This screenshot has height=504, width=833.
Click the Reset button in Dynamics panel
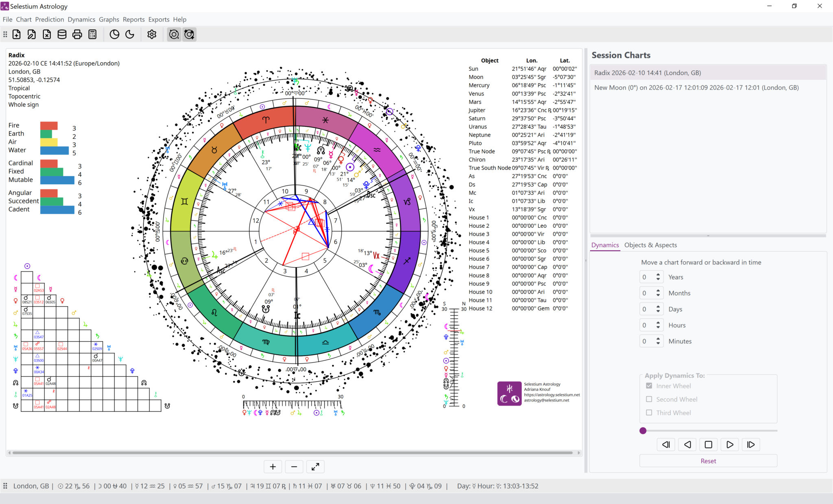708,460
